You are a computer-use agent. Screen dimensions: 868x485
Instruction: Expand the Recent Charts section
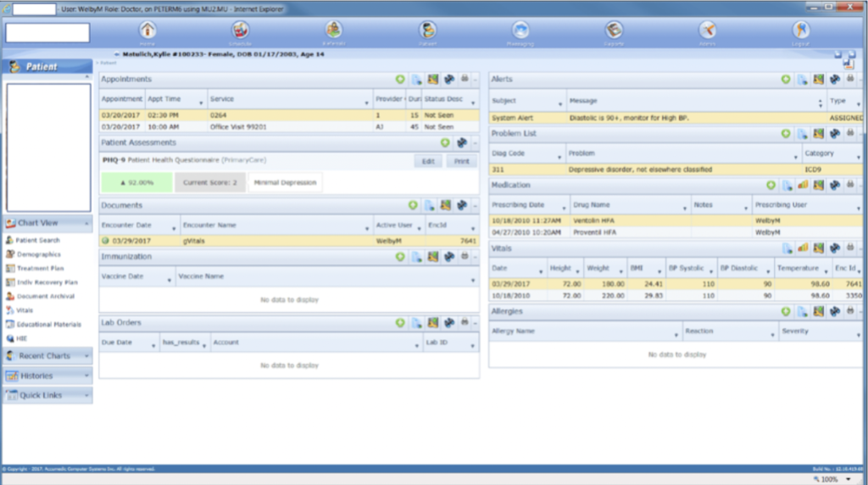coord(87,356)
